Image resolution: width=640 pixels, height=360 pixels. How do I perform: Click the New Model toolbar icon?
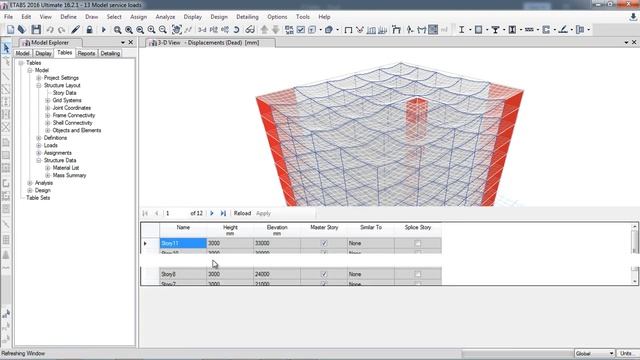tap(11, 29)
